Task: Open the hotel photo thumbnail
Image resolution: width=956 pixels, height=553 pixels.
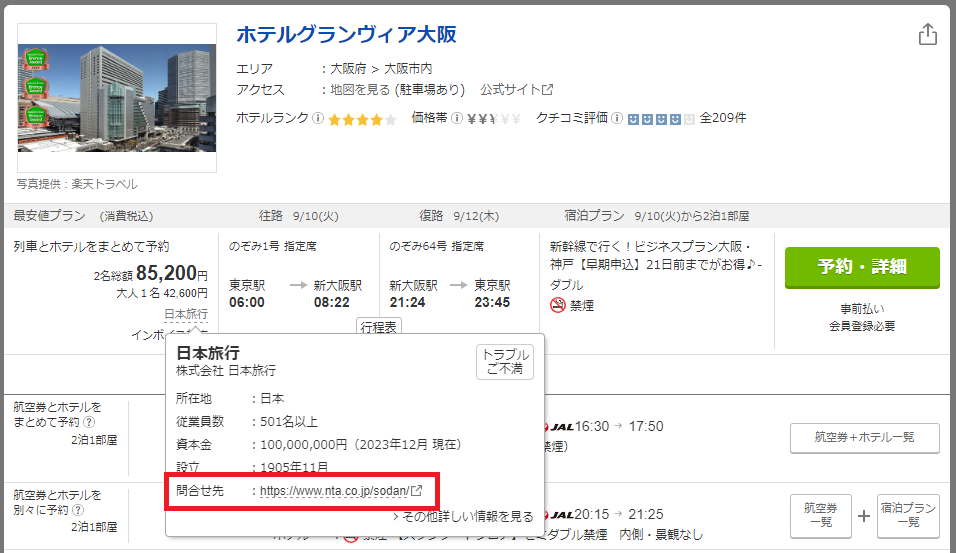Action: click(117, 98)
